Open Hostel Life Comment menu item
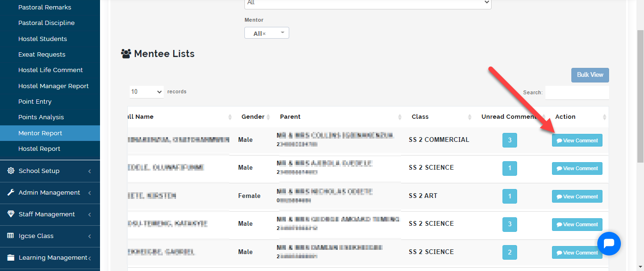The height and width of the screenshot is (271, 644). (x=50, y=70)
